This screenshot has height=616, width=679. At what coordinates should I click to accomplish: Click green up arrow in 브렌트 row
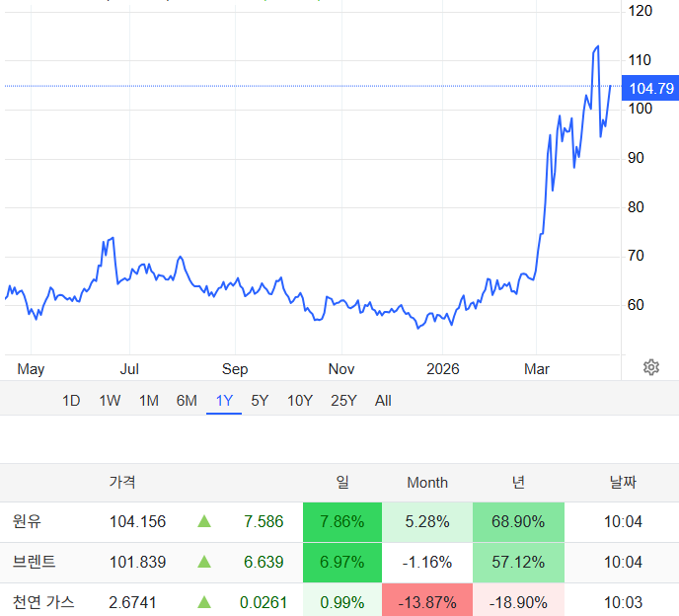pos(204,562)
